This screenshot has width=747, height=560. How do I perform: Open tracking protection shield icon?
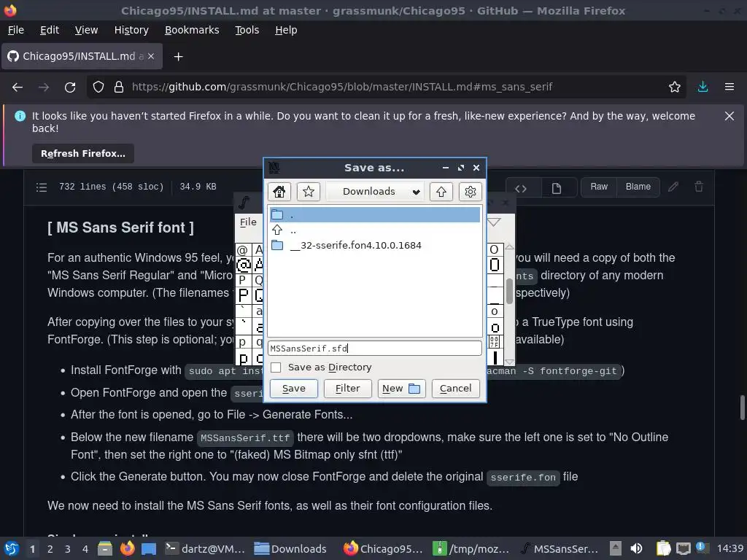[98, 87]
